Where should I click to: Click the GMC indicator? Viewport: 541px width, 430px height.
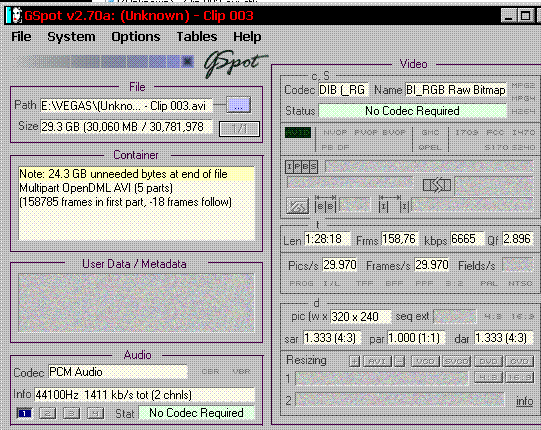(x=430, y=133)
